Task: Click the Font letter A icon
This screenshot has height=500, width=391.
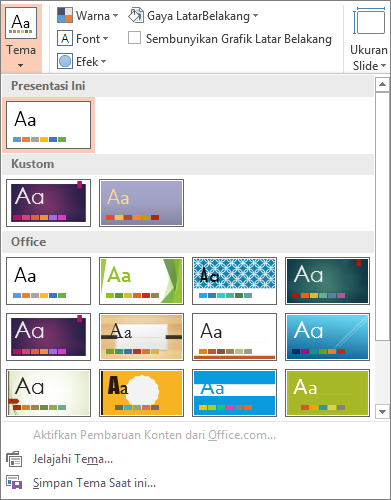Action: point(65,38)
